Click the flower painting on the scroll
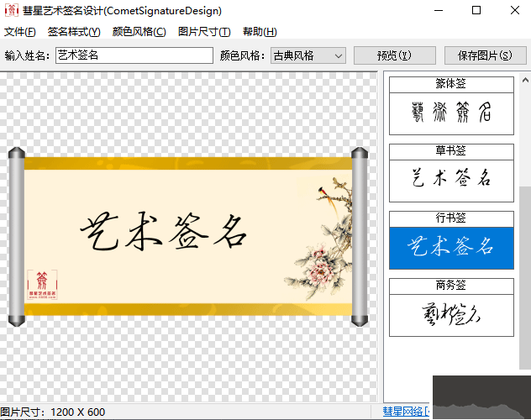 click(x=323, y=244)
